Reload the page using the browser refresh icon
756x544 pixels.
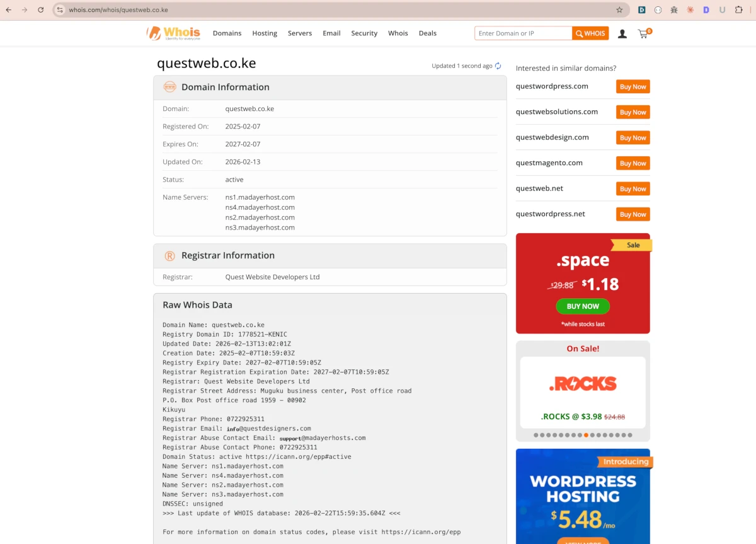[x=41, y=9]
